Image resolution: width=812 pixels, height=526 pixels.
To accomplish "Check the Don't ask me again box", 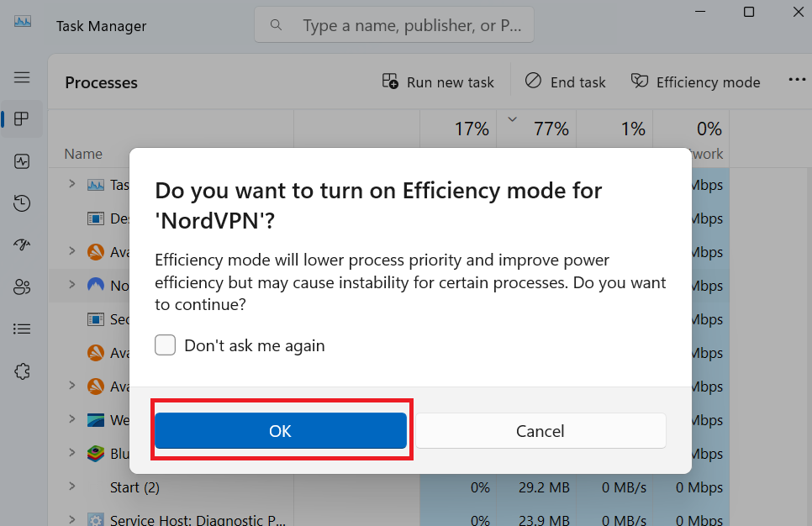I will click(166, 345).
